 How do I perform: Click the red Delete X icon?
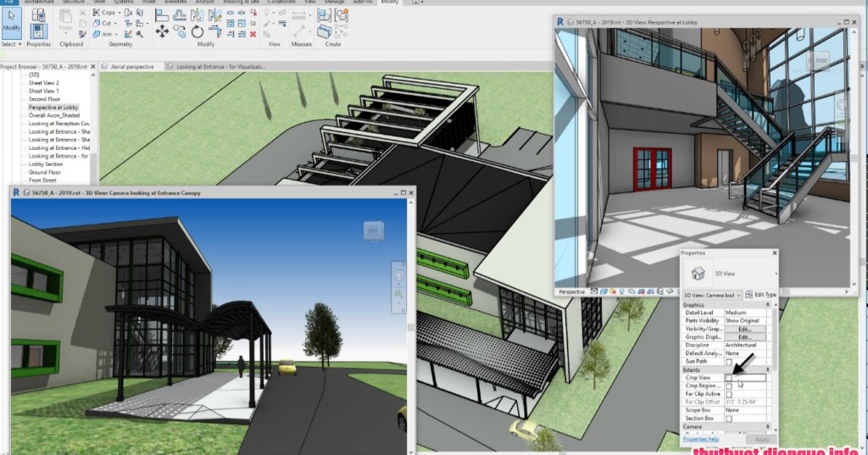253,35
